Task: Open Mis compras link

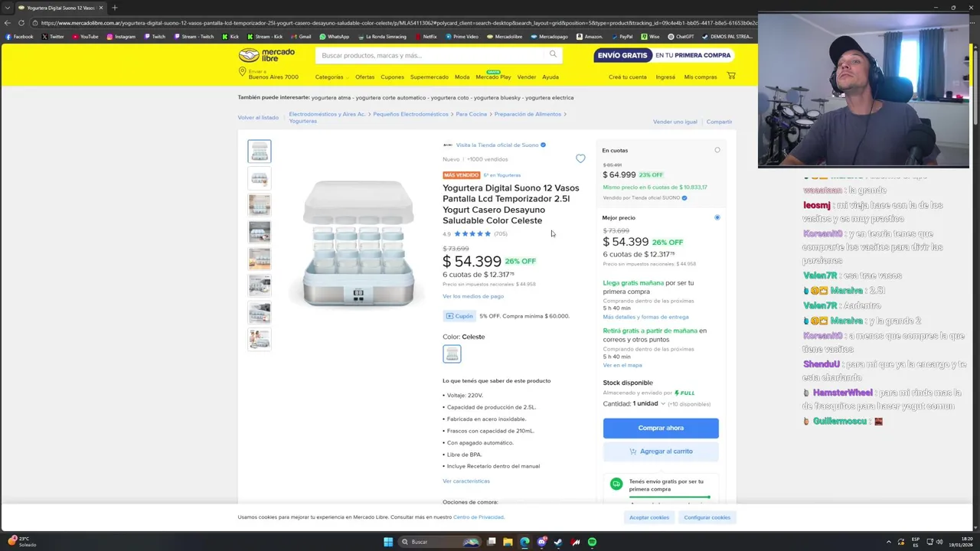Action: [x=701, y=77]
